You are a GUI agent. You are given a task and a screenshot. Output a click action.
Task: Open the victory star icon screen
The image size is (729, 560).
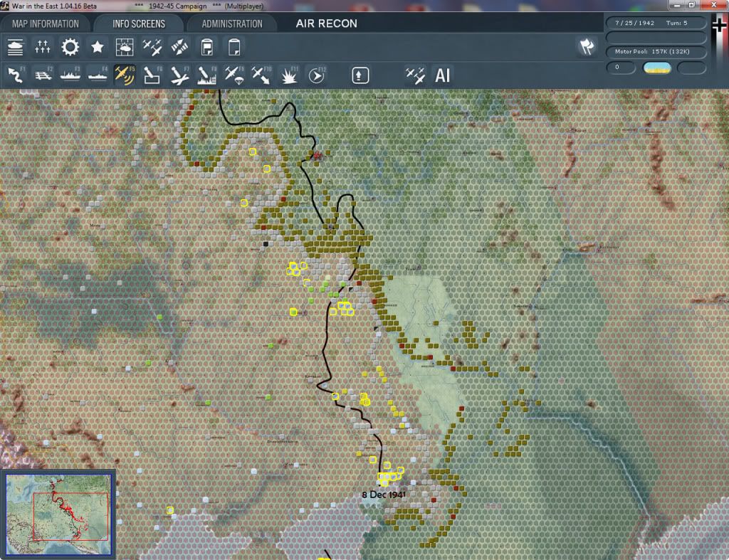pyautogui.click(x=97, y=48)
